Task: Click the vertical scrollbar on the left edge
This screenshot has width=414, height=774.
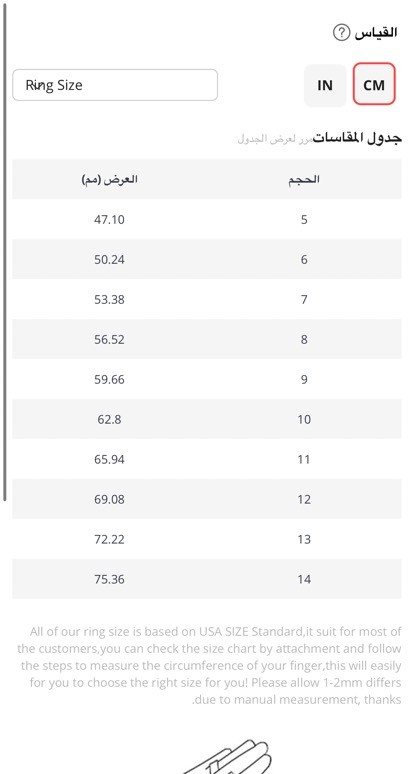Action: [5, 251]
